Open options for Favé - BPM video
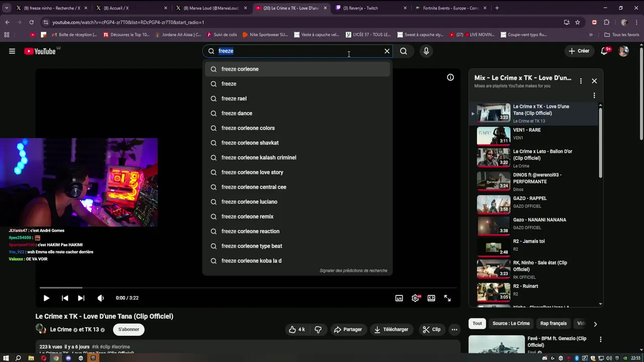This screenshot has width=644, height=362. tap(600, 340)
